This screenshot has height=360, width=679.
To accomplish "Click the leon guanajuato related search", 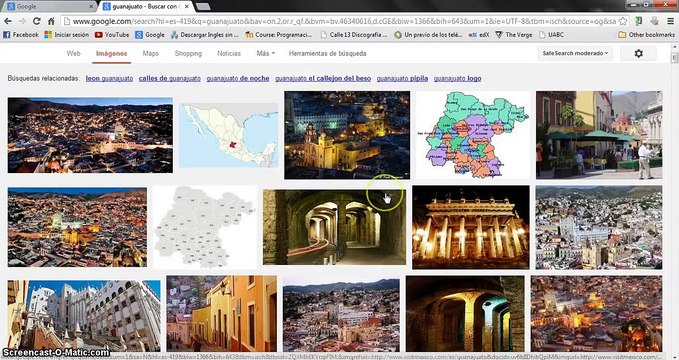I will [109, 78].
